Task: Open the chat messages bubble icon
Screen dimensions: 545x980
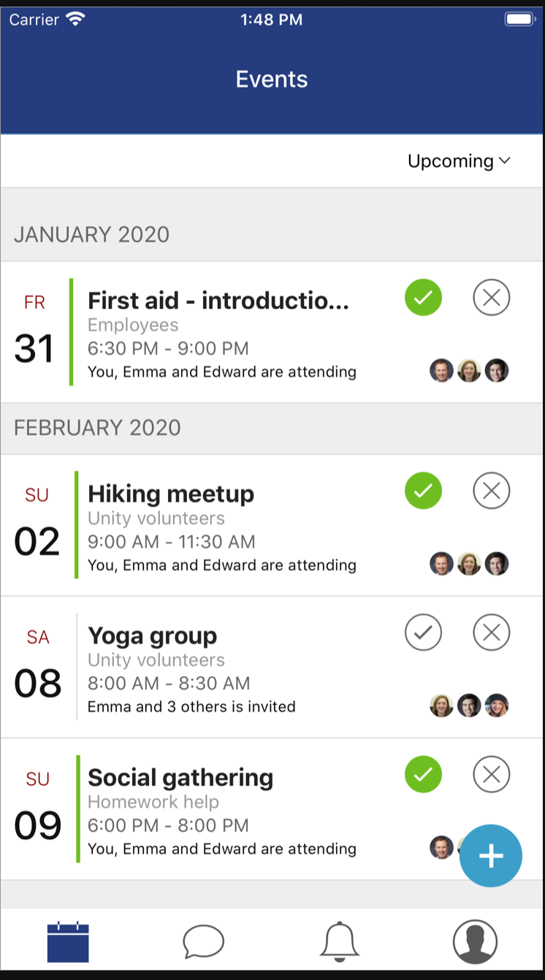Action: (x=204, y=941)
